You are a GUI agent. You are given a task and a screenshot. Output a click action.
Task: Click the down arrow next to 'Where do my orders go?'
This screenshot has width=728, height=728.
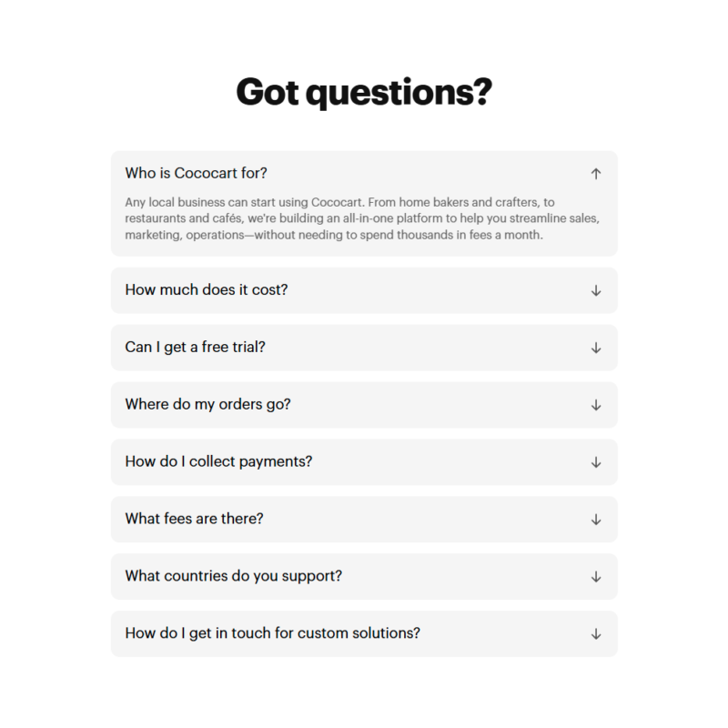tap(596, 405)
